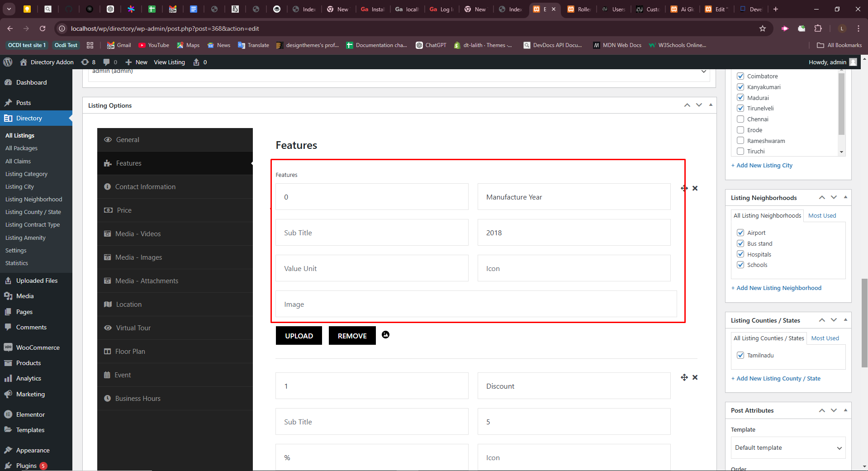
Task: Check the Erode city checkbox
Action: click(x=740, y=130)
